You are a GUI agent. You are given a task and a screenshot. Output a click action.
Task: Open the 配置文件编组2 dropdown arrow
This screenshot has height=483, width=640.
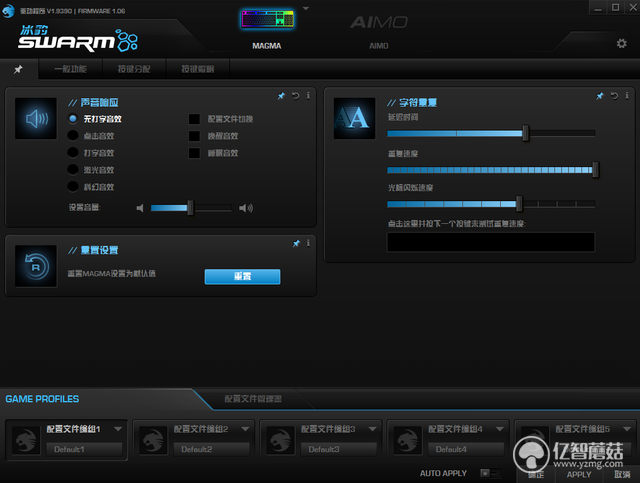pos(245,429)
